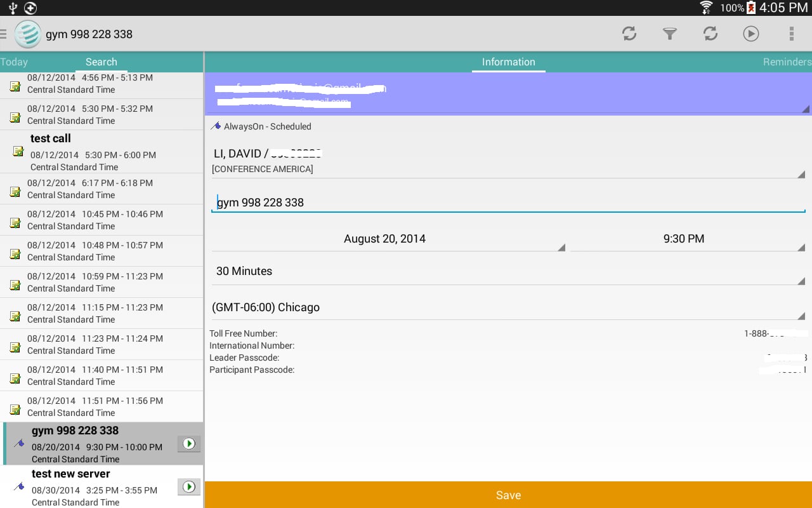
Task: Open the navigation drawer handle beside the logo
Action: pos(3,34)
